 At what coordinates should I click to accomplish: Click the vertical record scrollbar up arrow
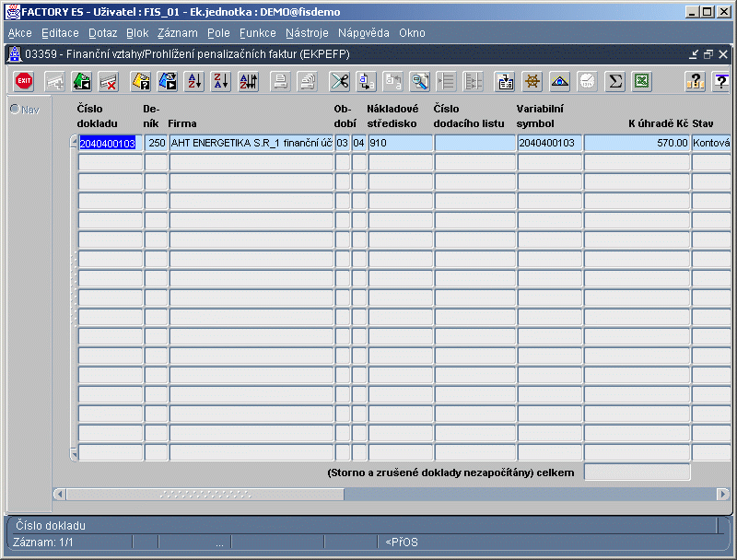[74, 141]
